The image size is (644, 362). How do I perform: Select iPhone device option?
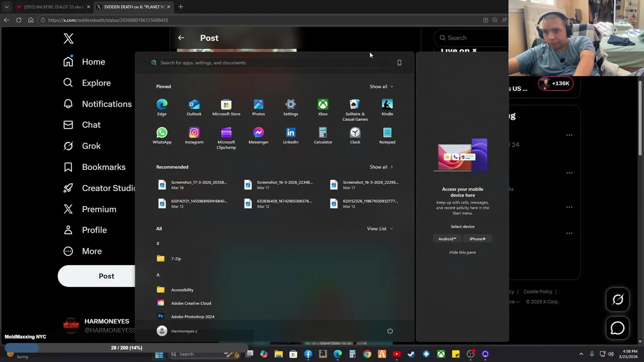(477, 239)
